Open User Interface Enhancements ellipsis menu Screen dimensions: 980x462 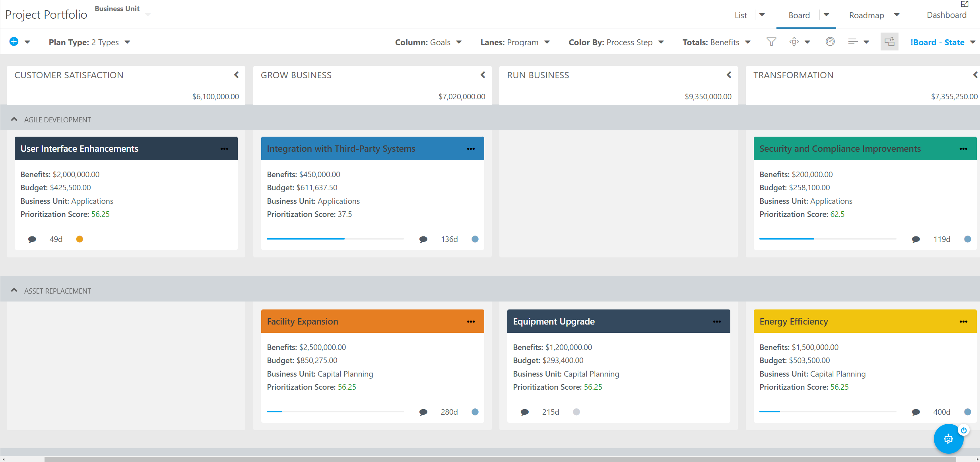tap(224, 149)
